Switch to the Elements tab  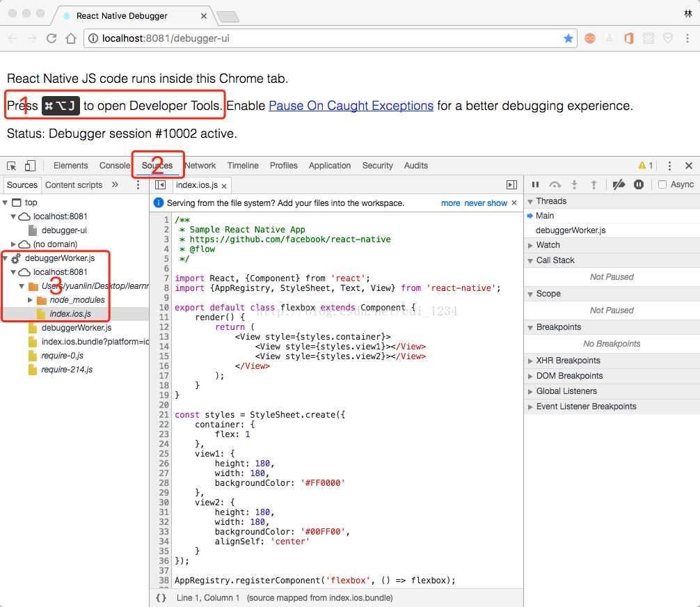(70, 166)
